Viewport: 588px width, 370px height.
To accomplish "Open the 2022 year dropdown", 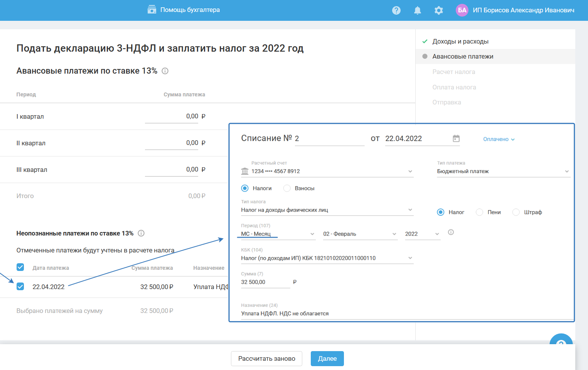I will (x=423, y=234).
